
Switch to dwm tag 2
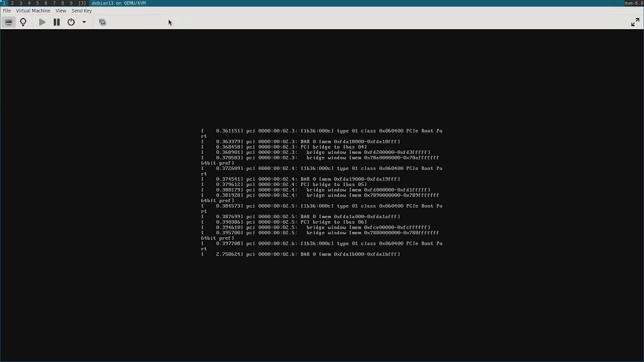[x=12, y=3]
